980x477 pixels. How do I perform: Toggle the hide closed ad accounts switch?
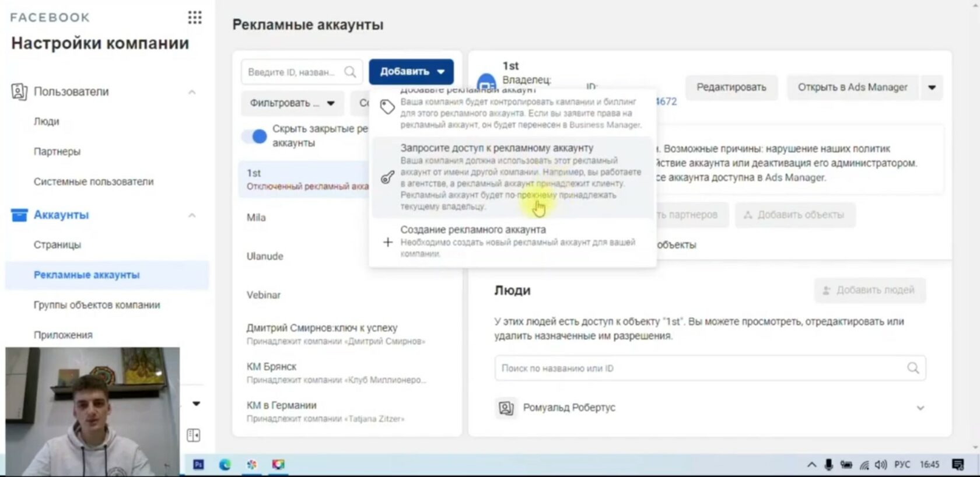click(x=254, y=136)
